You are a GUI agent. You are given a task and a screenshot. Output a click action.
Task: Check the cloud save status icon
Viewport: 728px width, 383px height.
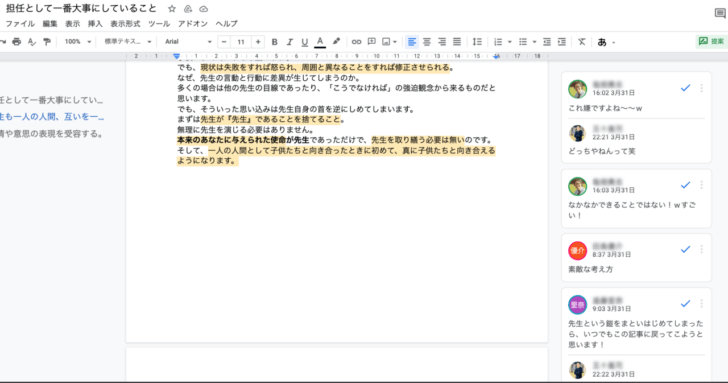point(203,9)
